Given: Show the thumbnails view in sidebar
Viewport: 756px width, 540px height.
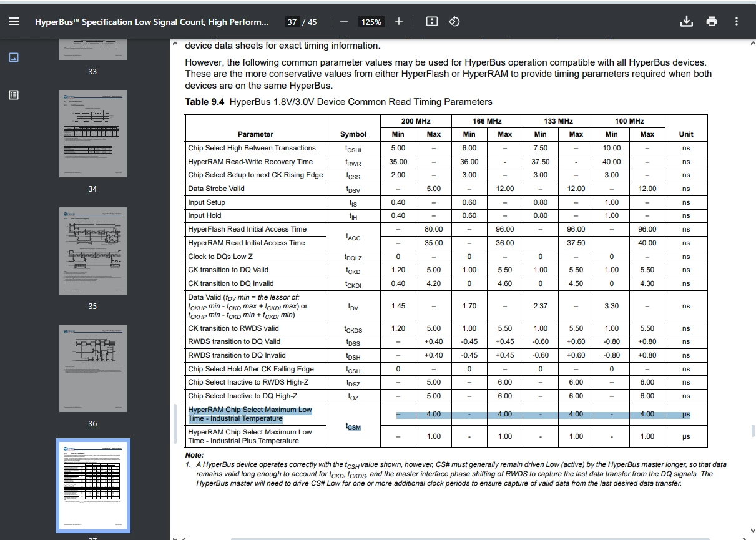Looking at the screenshot, I should pos(14,57).
